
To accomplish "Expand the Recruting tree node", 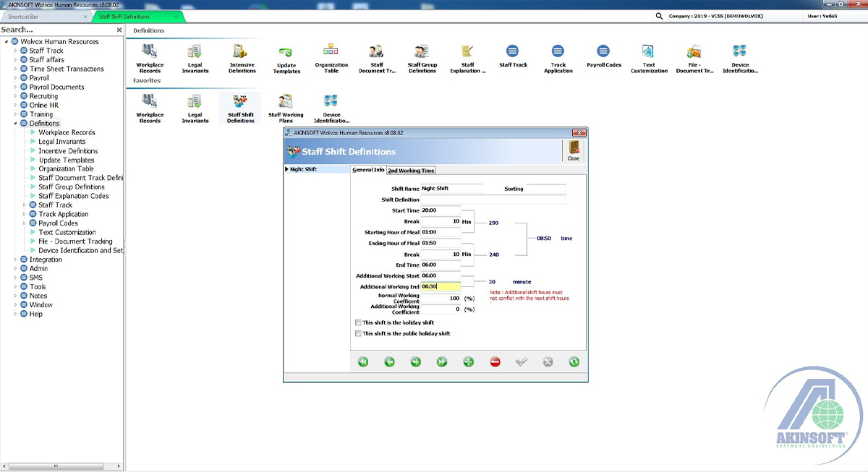I will tap(16, 96).
